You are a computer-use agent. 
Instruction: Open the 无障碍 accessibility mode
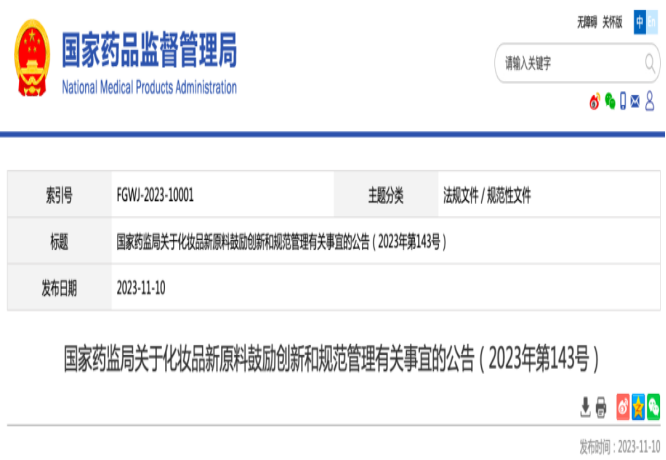click(587, 22)
